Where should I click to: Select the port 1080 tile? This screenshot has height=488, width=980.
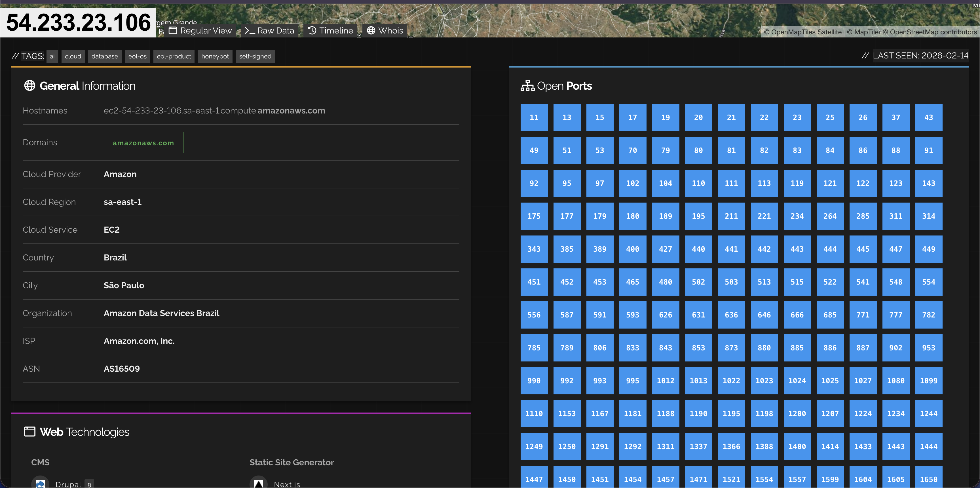(895, 381)
